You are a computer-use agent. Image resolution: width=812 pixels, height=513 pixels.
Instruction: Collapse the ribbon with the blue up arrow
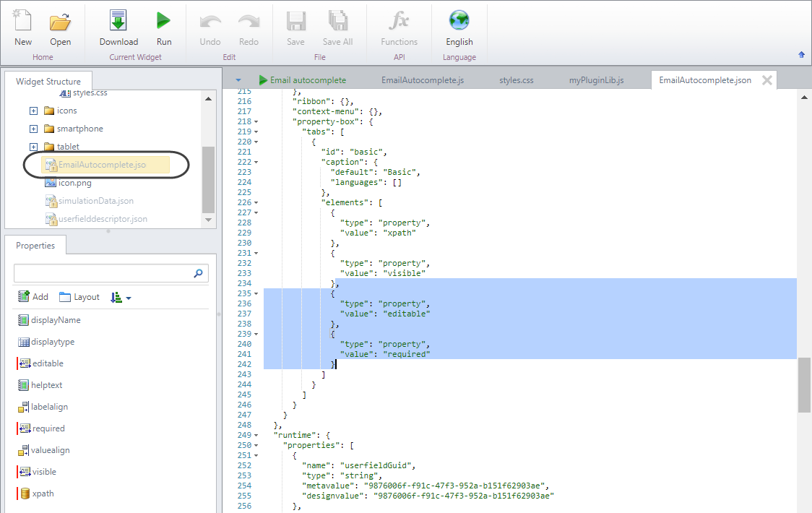tap(802, 54)
